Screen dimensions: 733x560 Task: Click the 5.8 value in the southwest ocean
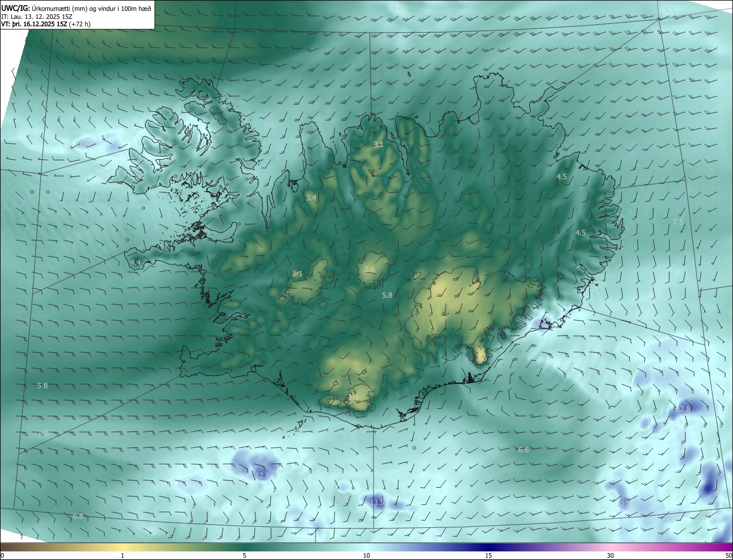[42, 386]
